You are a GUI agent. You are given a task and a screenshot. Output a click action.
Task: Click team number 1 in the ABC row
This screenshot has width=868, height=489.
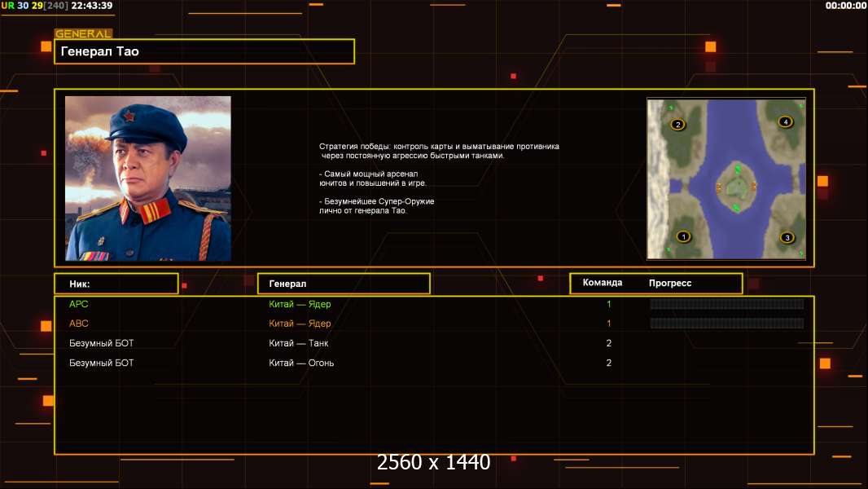[x=609, y=324]
